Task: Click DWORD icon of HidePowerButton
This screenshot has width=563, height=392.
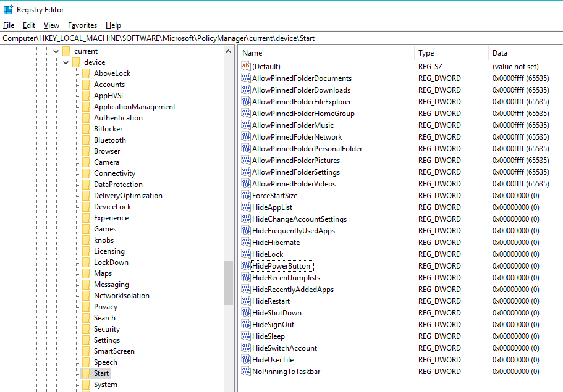Action: point(246,266)
